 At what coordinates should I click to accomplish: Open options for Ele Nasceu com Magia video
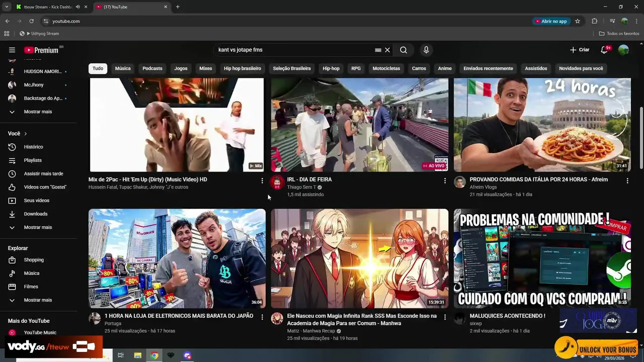pyautogui.click(x=444, y=317)
